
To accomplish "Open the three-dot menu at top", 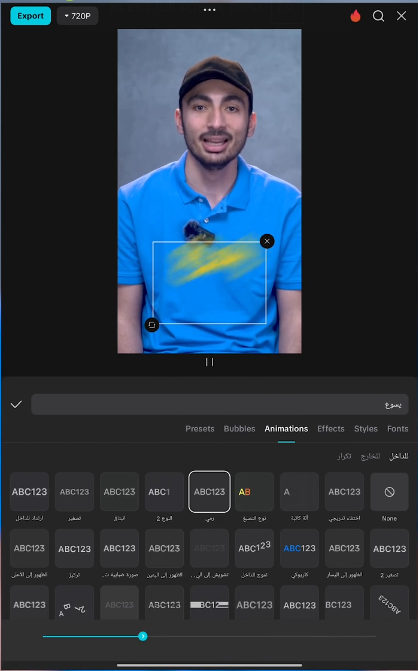I will pyautogui.click(x=209, y=10).
